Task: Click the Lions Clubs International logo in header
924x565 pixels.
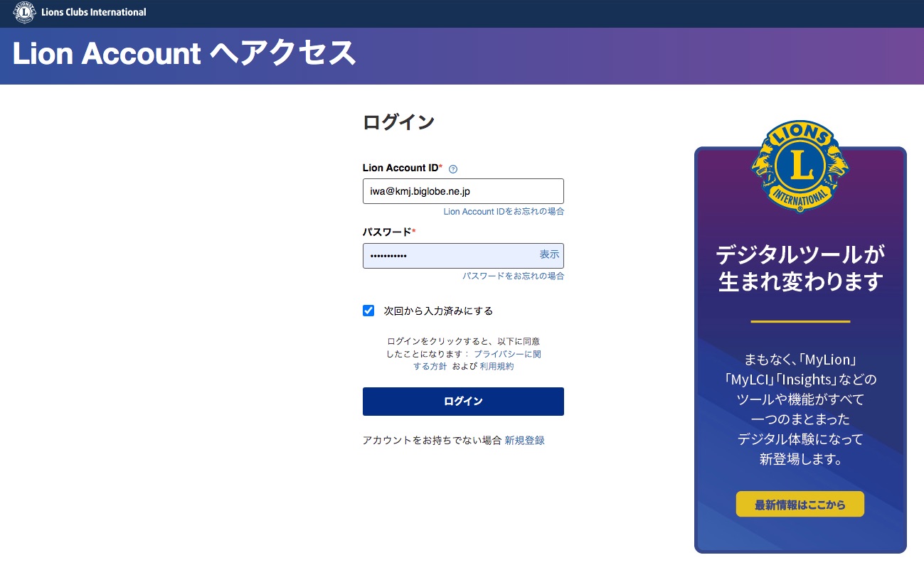Action: 24,13
